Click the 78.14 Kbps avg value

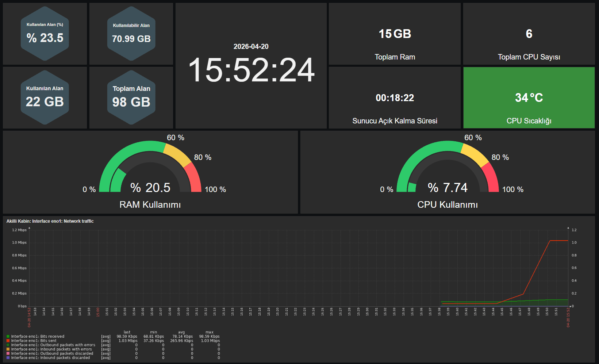click(183, 337)
